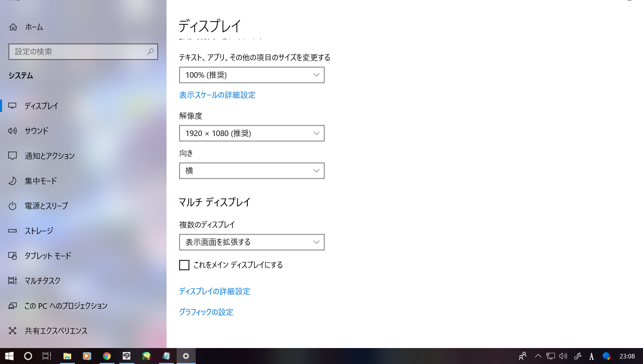Open the タブレット モード sidebar item

pos(83,256)
